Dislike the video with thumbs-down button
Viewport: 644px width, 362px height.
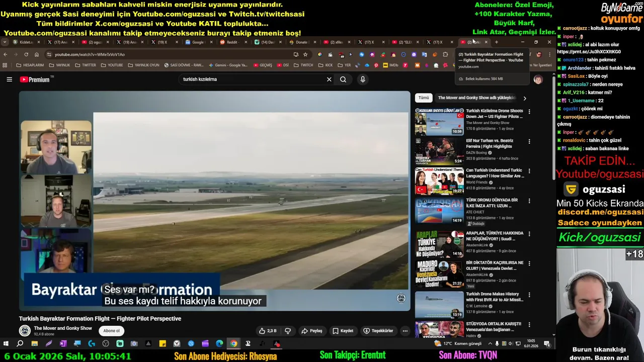[x=288, y=331]
